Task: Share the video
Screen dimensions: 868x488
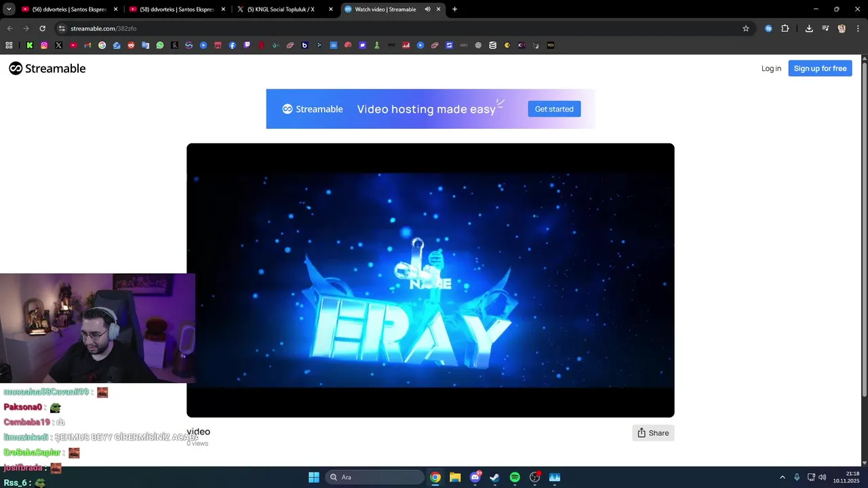Action: (653, 433)
